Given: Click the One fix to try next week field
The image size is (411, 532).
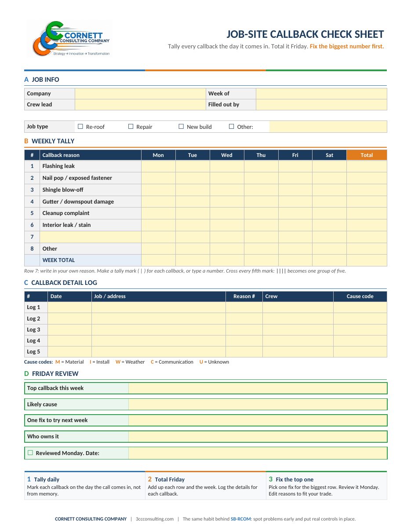Looking at the screenshot, I should point(258,420).
